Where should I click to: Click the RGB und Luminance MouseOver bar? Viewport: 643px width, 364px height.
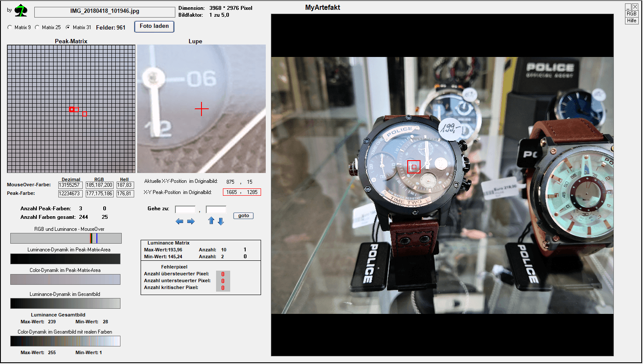tap(66, 239)
